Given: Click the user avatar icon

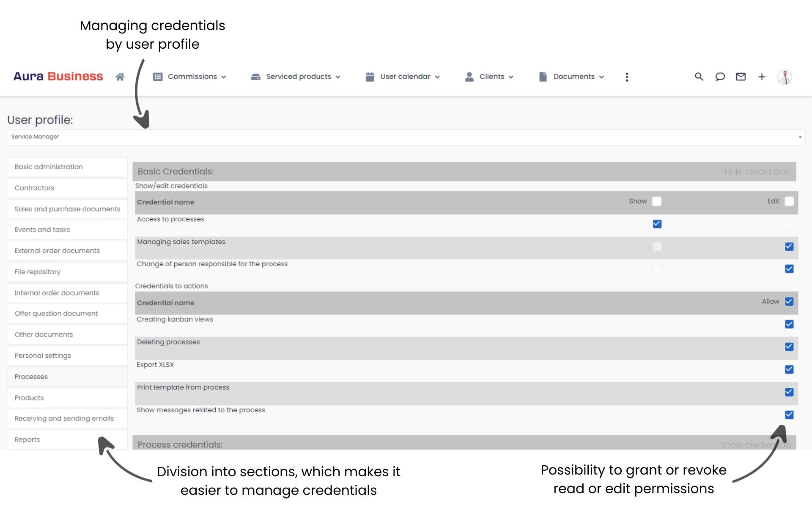Looking at the screenshot, I should pyautogui.click(x=785, y=77).
